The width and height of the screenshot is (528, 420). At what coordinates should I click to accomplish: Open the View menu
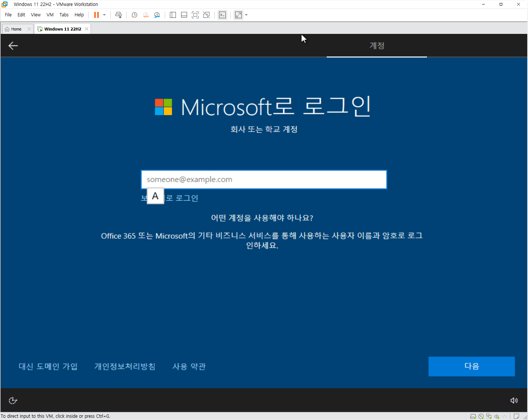pos(36,15)
